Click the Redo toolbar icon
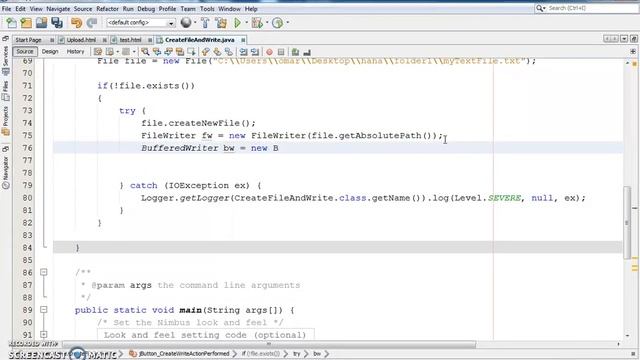 coord(91,23)
